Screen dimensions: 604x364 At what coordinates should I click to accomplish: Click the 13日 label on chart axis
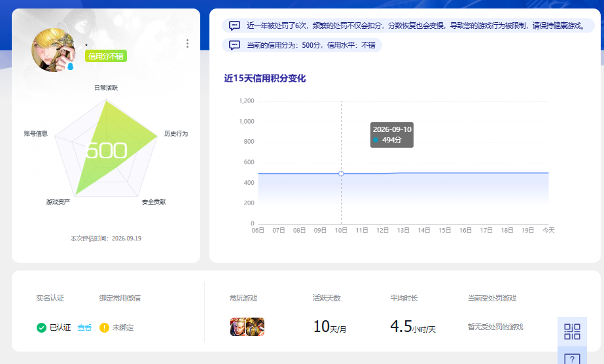[x=403, y=230]
